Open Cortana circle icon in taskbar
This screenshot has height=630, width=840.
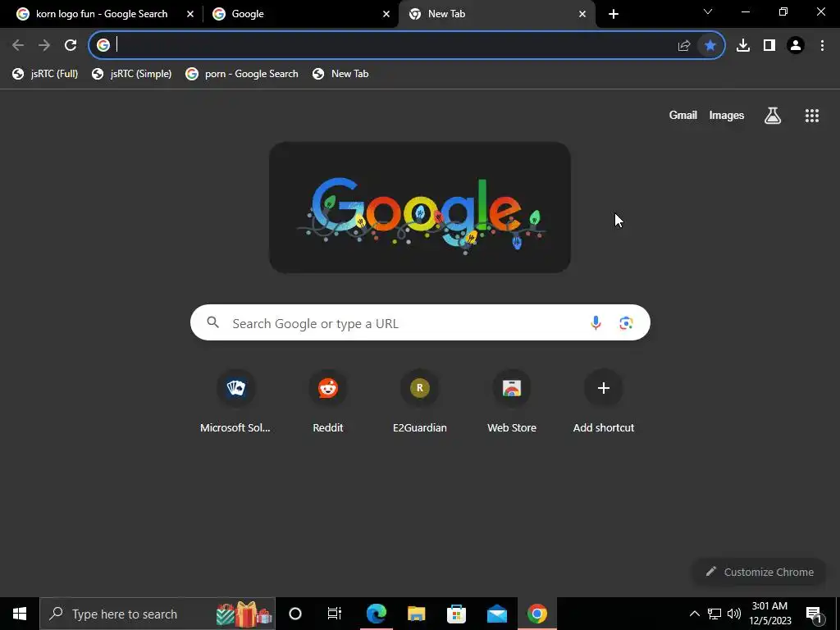click(x=295, y=614)
